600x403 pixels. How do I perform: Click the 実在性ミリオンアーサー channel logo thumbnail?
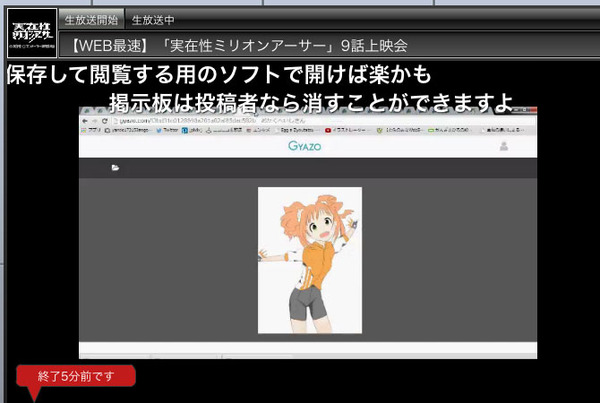pyautogui.click(x=32, y=33)
